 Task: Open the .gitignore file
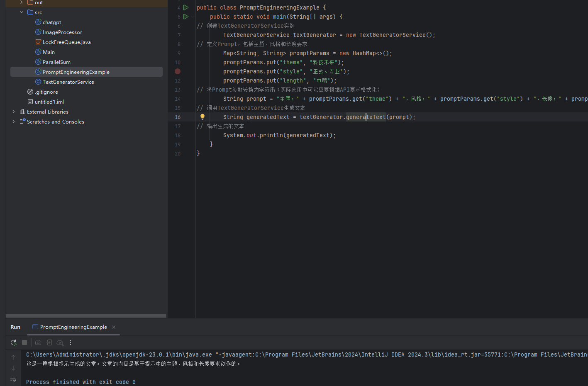tap(46, 92)
